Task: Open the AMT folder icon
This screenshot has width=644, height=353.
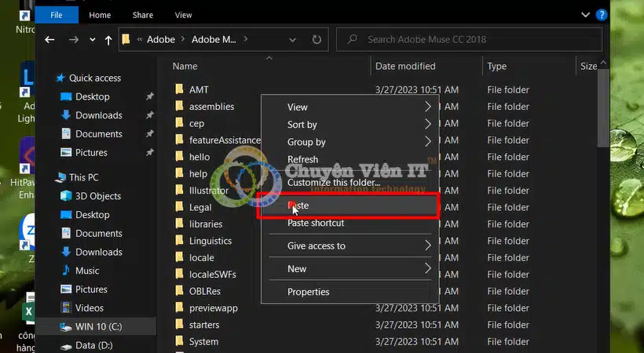Action: point(179,90)
